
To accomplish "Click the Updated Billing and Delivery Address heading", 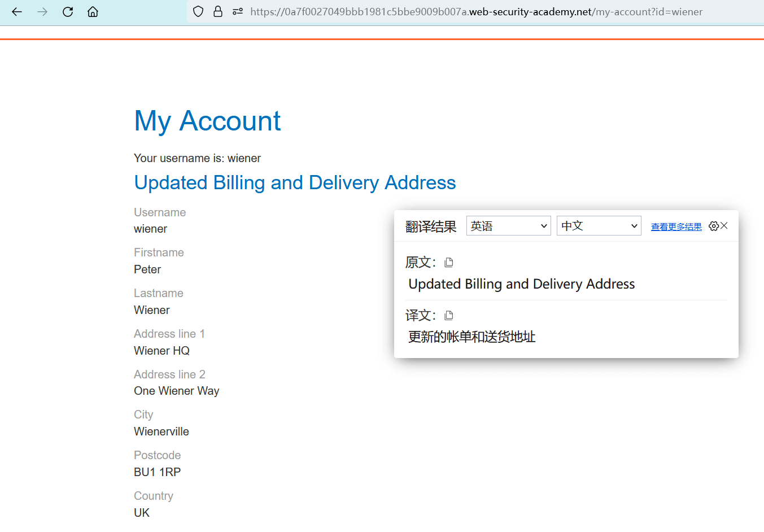I will pyautogui.click(x=295, y=183).
